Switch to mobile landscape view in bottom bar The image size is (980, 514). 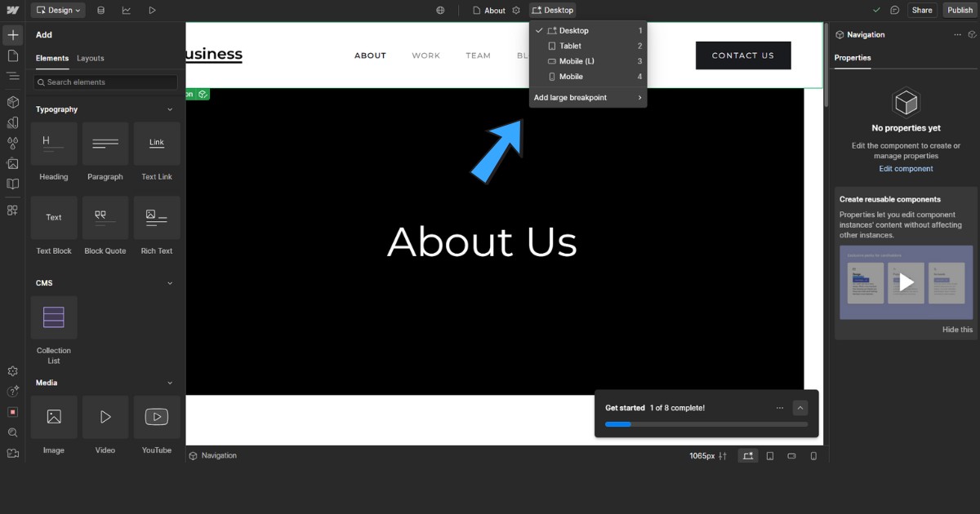pyautogui.click(x=791, y=456)
